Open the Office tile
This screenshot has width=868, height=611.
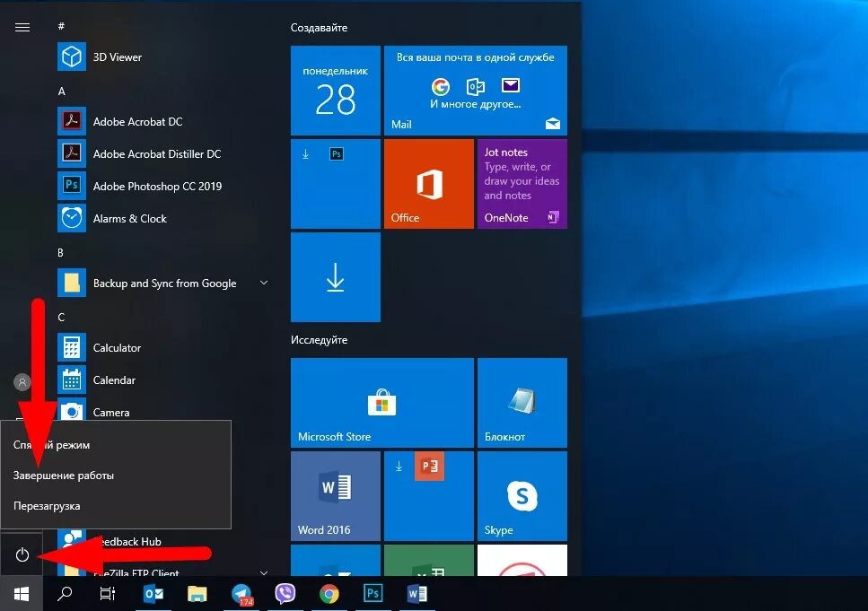429,184
